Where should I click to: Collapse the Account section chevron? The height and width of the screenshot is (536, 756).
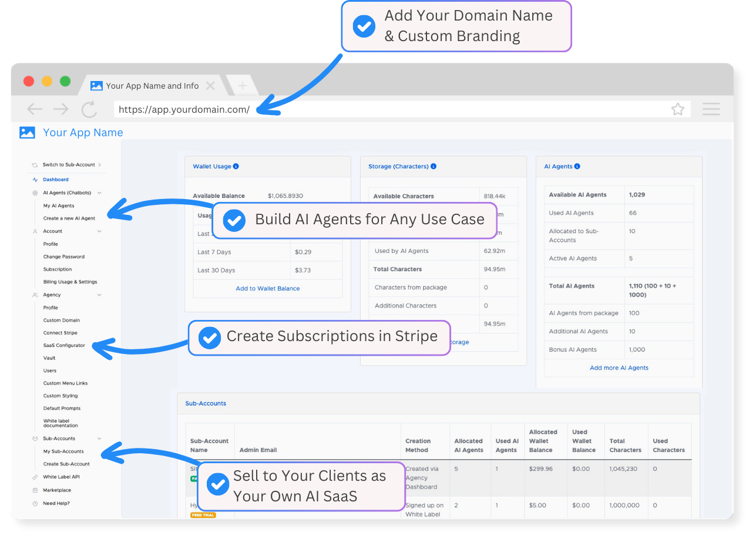coord(99,231)
